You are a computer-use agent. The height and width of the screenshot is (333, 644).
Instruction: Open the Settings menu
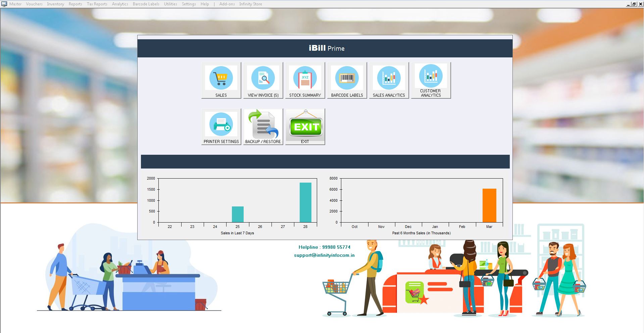189,4
